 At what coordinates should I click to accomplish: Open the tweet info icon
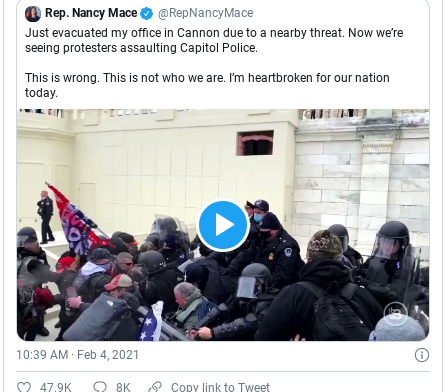[422, 355]
